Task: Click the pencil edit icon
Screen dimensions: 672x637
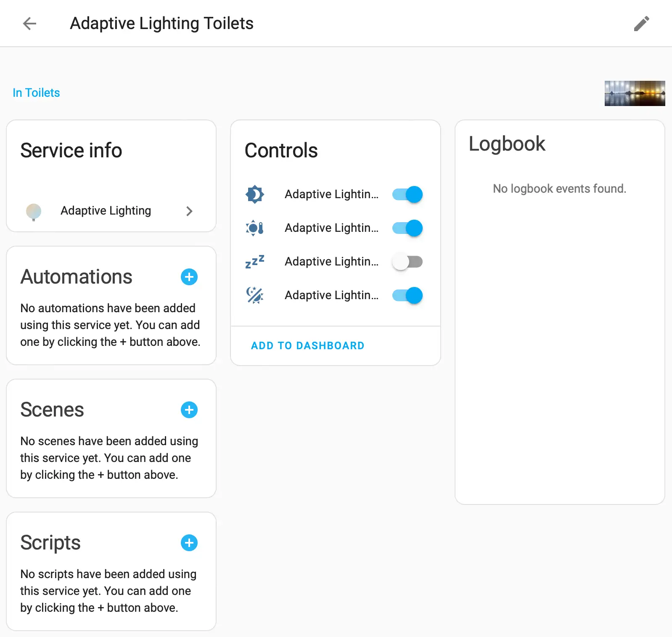Action: (641, 24)
